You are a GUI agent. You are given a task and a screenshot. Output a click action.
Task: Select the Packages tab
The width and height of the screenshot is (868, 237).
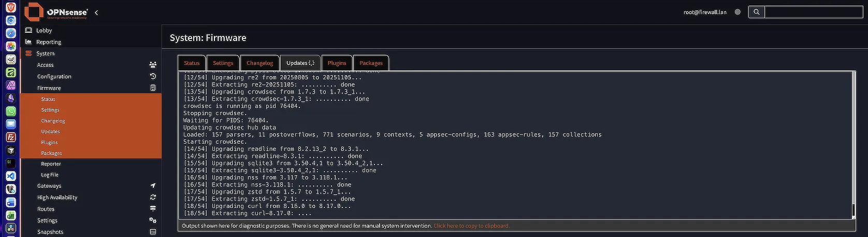(371, 63)
